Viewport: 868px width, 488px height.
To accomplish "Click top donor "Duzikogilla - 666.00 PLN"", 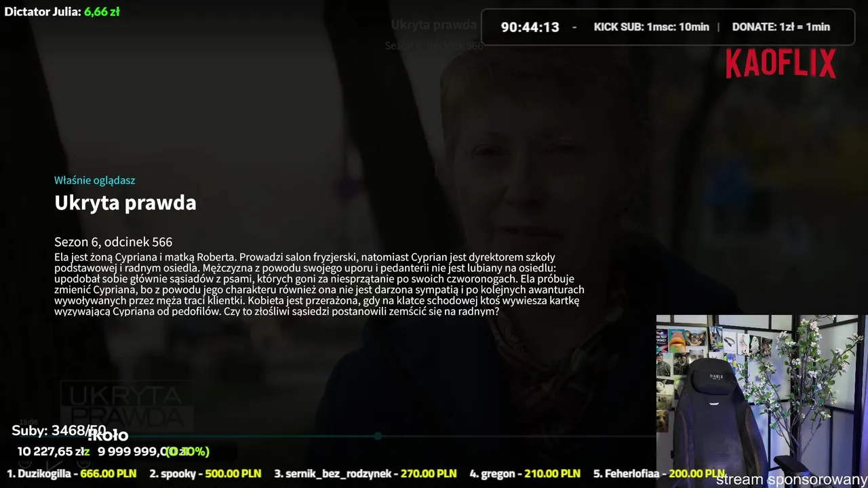I will tap(72, 474).
